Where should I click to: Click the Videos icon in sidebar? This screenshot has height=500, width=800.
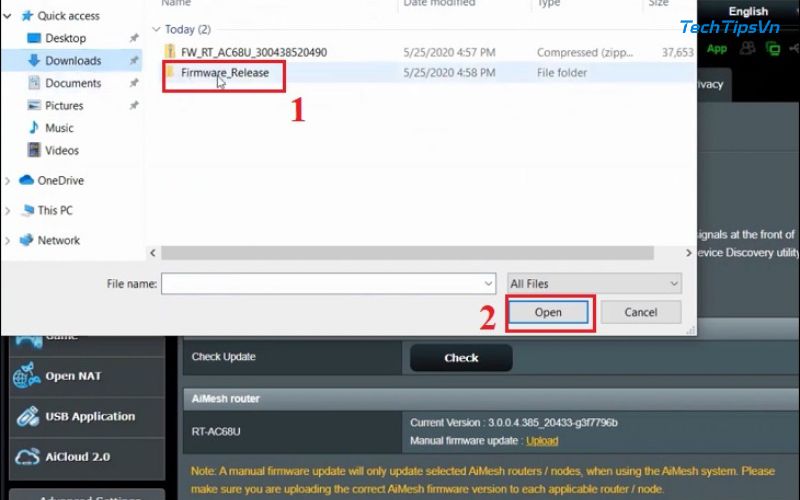[33, 151]
